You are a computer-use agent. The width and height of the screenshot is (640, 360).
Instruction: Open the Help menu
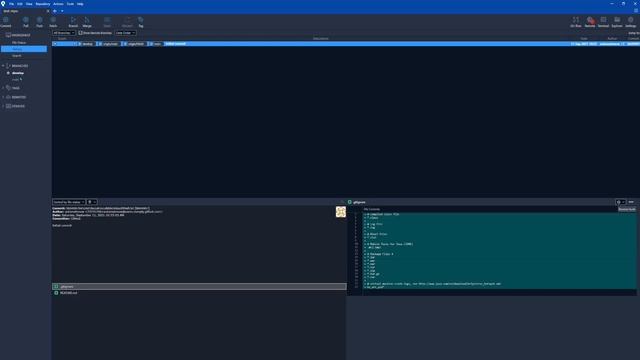coord(80,4)
